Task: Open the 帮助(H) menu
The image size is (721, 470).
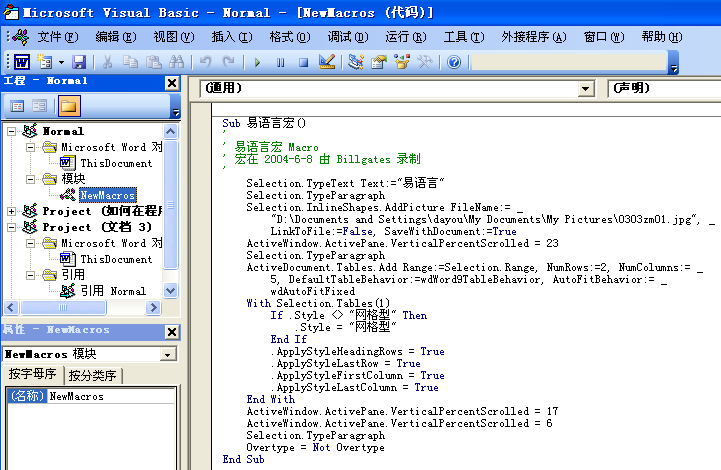Action: pos(662,37)
